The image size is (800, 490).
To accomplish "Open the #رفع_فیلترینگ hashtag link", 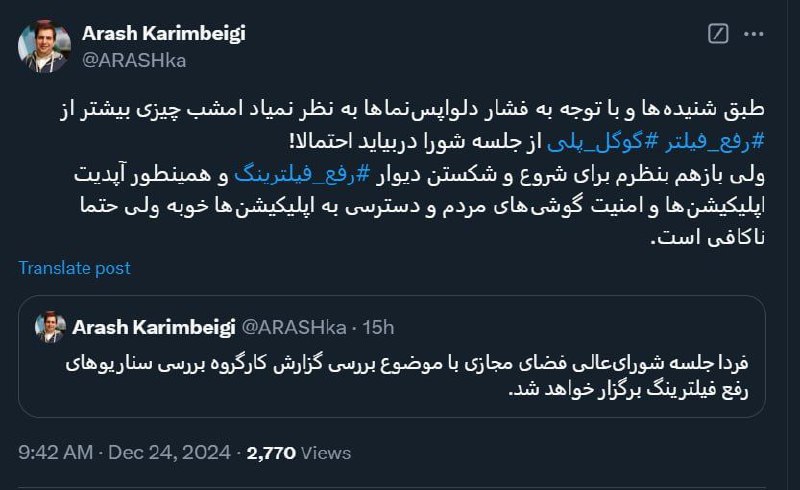I will click(302, 175).
